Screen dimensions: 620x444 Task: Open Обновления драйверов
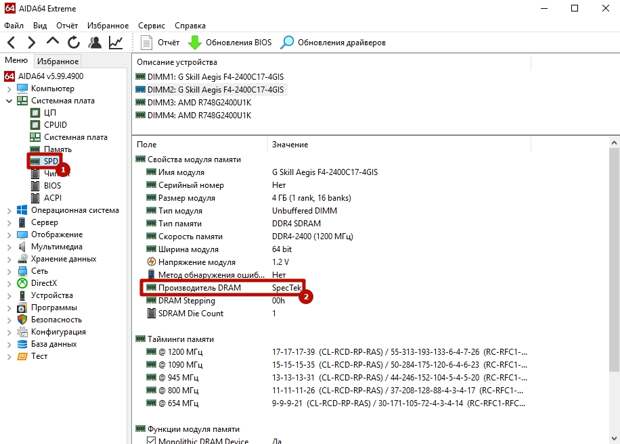333,42
